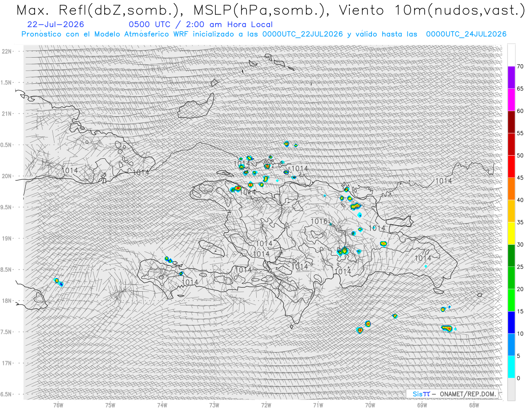Click the magenta 60–65 dBZ colorbar segment
Image resolution: width=532 pixels, height=411 pixels.
(511, 100)
